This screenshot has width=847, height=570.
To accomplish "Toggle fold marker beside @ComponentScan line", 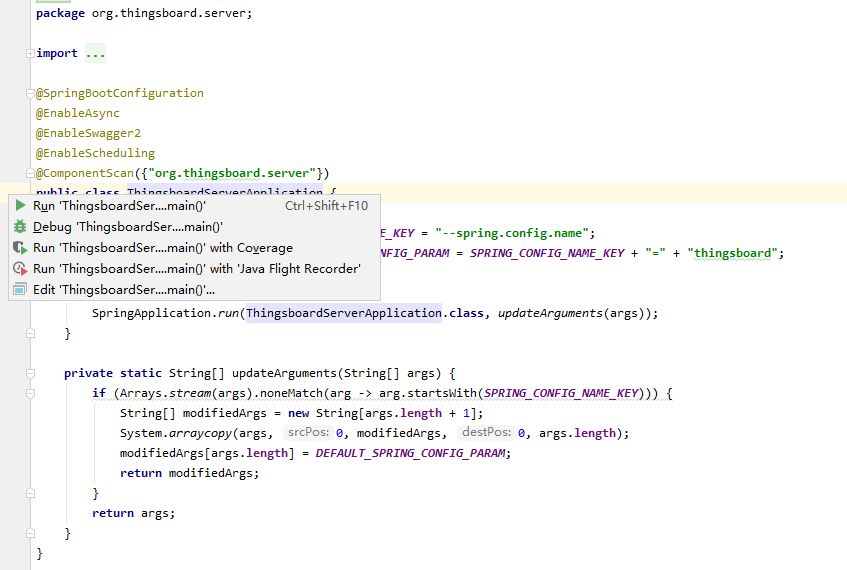I will coord(30,173).
